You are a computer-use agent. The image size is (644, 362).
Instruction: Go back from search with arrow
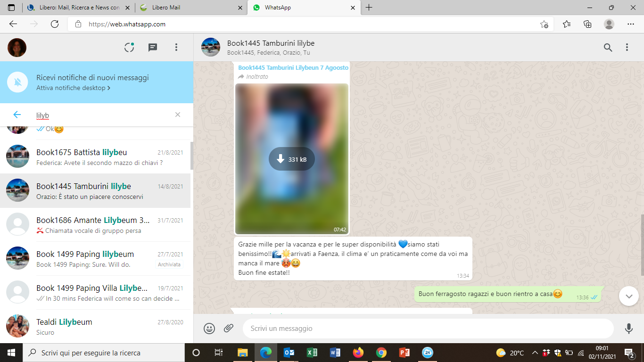(17, 115)
